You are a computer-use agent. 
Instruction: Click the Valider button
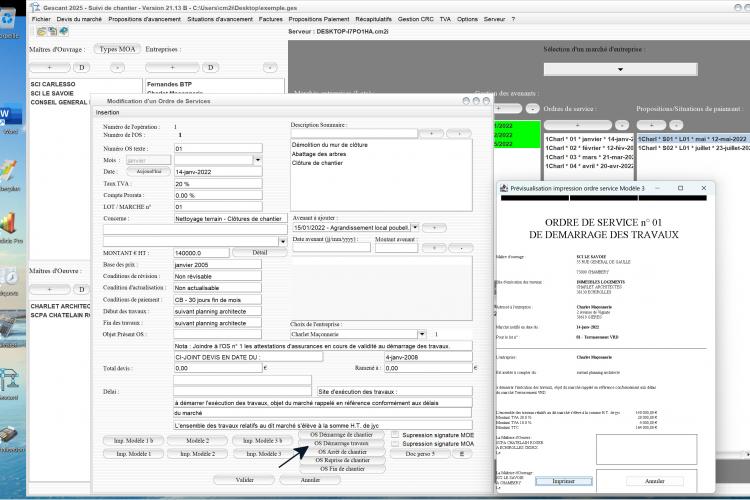244,480
